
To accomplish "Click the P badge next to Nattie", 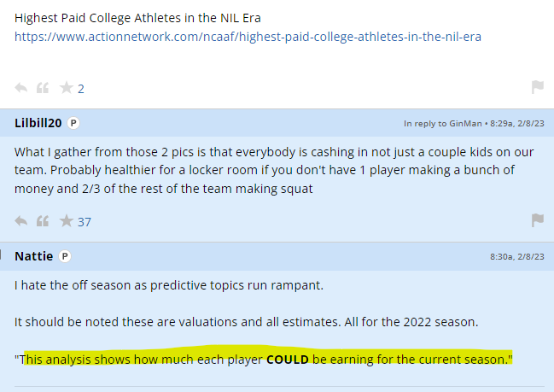I will click(x=66, y=256).
